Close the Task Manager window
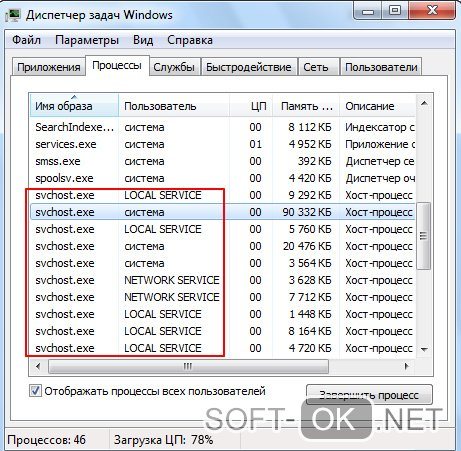This screenshot has height=451, width=461. 432,11
